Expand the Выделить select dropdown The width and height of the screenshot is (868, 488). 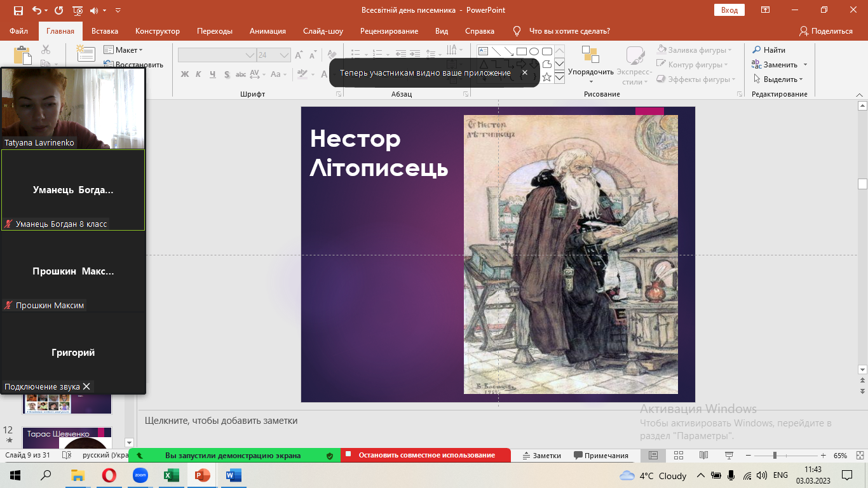(778, 79)
